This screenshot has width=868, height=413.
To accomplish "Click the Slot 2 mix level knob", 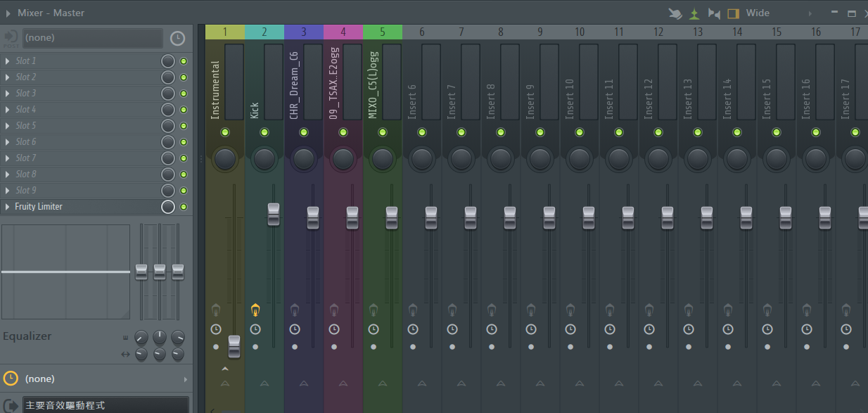I will coord(168,77).
